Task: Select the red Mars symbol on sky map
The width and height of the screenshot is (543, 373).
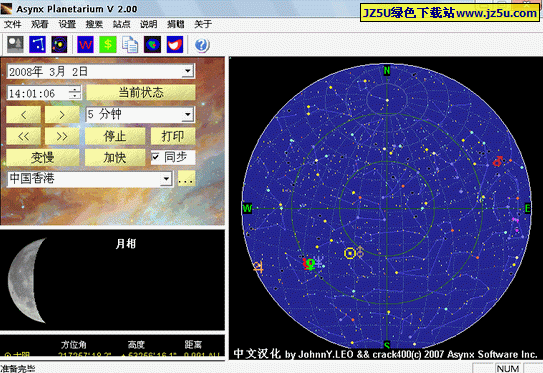Action: pyautogui.click(x=498, y=161)
